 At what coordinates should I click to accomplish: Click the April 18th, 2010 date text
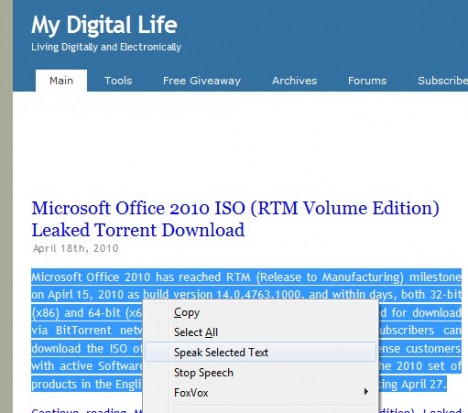(x=76, y=248)
